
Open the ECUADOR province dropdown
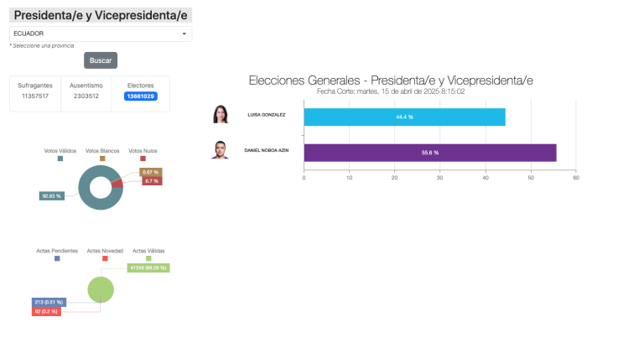point(101,34)
